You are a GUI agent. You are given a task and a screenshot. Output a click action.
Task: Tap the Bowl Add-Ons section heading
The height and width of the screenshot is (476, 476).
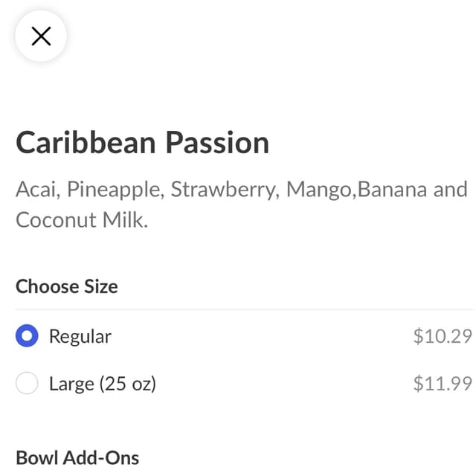pos(77,457)
